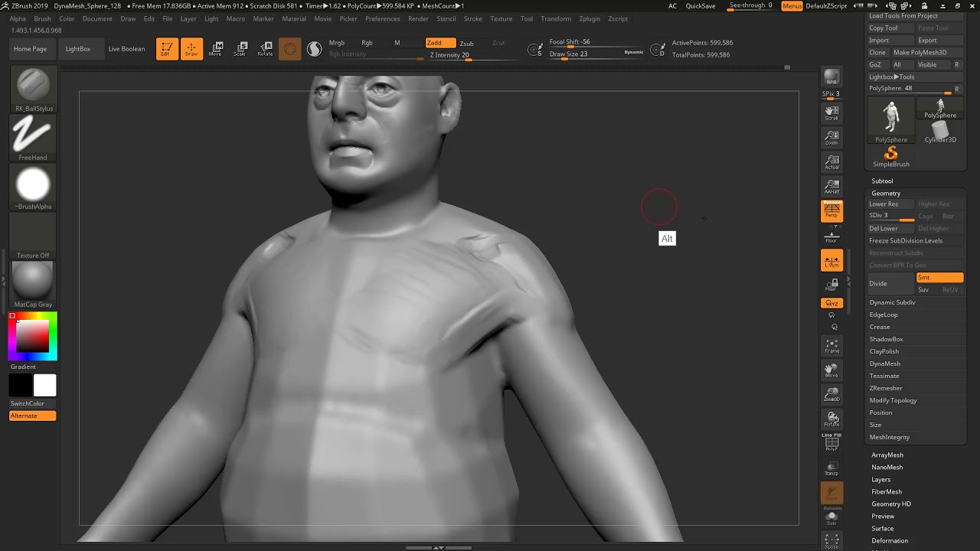Toggle the Floor grid
Image resolution: width=980 pixels, height=551 pixels.
click(831, 237)
